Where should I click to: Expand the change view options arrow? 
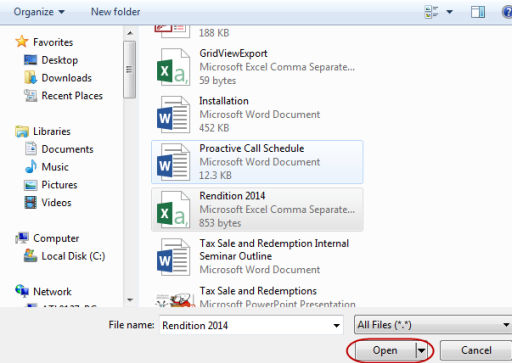[450, 12]
